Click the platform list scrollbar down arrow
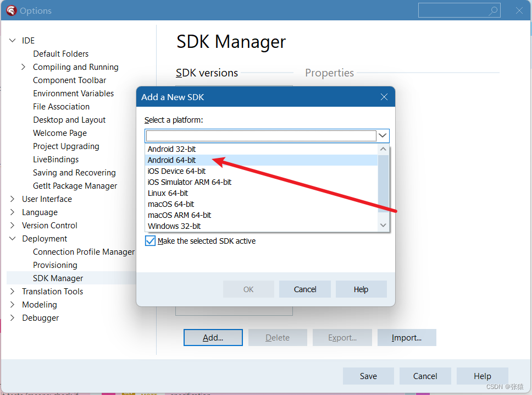 point(384,224)
